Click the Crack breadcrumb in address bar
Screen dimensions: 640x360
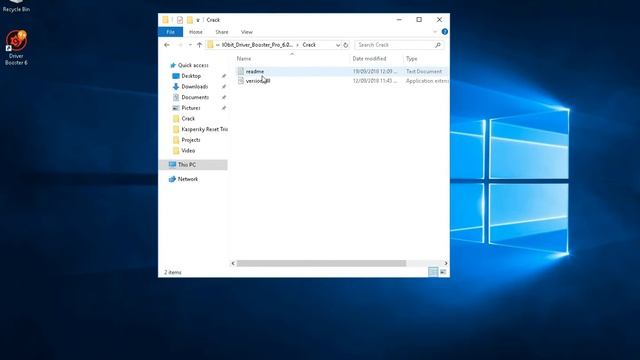309,45
